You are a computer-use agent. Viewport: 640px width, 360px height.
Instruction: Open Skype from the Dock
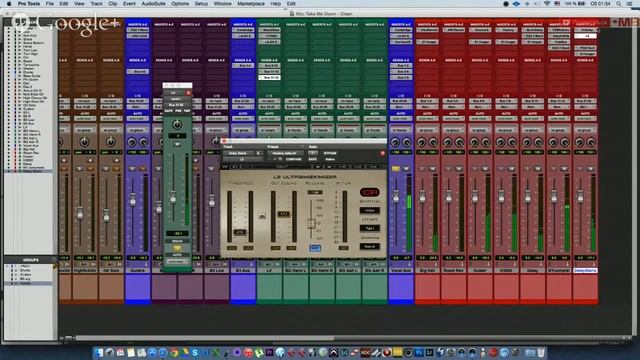195,352
